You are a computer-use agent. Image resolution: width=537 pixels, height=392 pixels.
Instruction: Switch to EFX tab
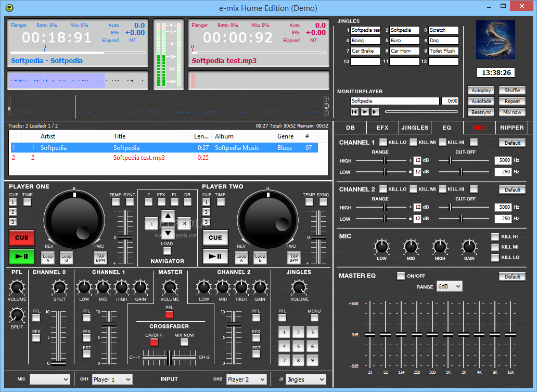[x=382, y=128]
